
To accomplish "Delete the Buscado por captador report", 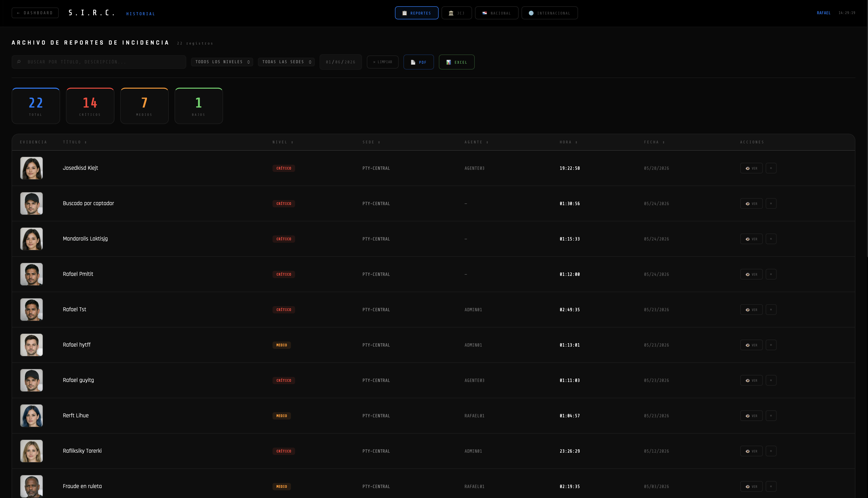I will 771,203.
